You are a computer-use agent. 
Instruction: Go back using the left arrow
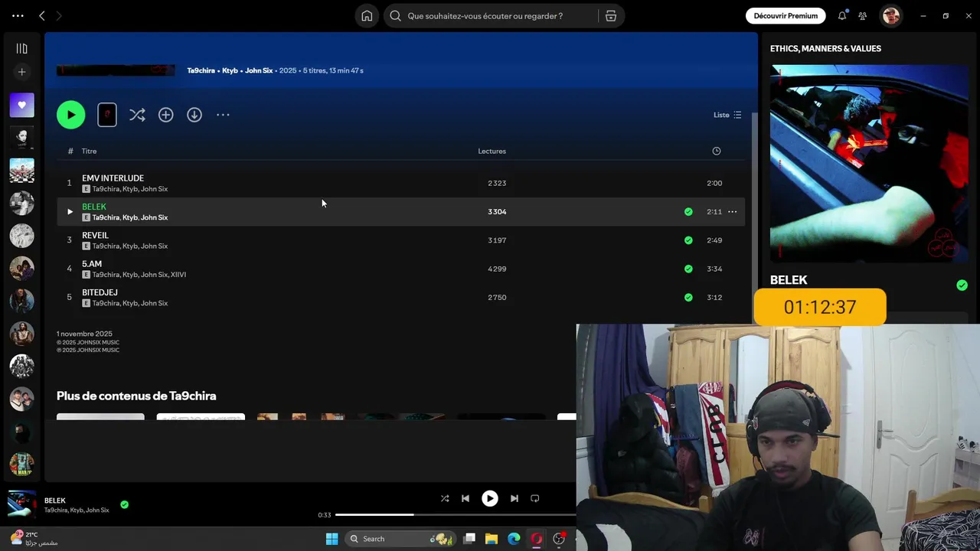[x=42, y=15]
